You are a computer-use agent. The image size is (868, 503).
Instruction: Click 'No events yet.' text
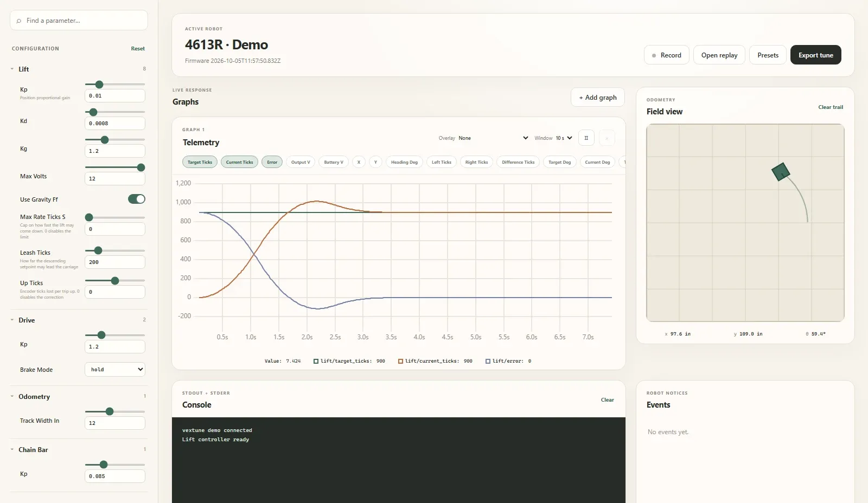click(x=668, y=432)
